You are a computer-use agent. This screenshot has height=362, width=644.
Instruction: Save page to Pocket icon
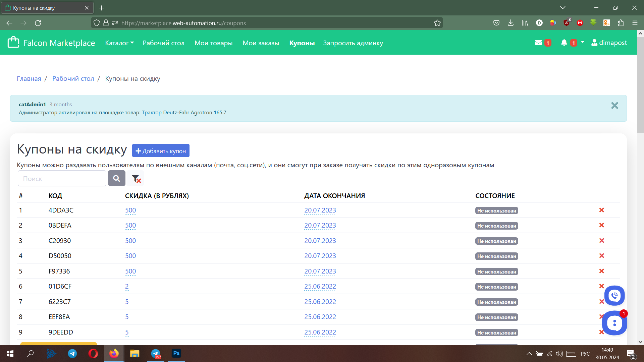click(x=496, y=22)
